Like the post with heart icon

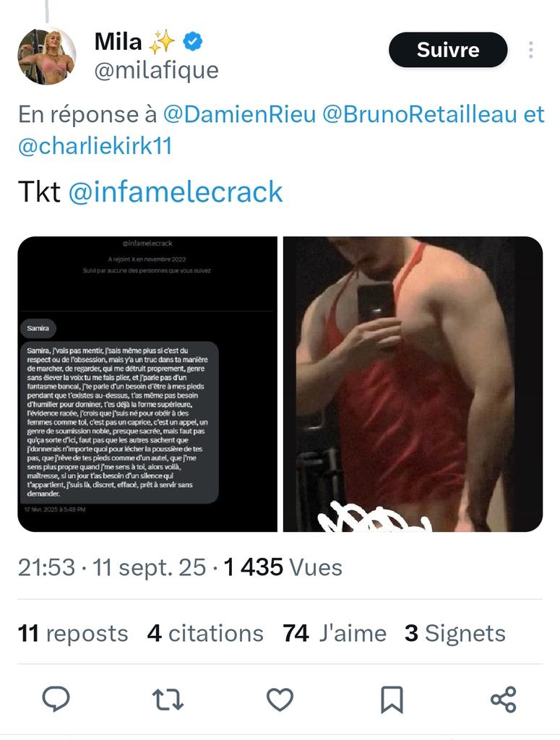[280, 700]
